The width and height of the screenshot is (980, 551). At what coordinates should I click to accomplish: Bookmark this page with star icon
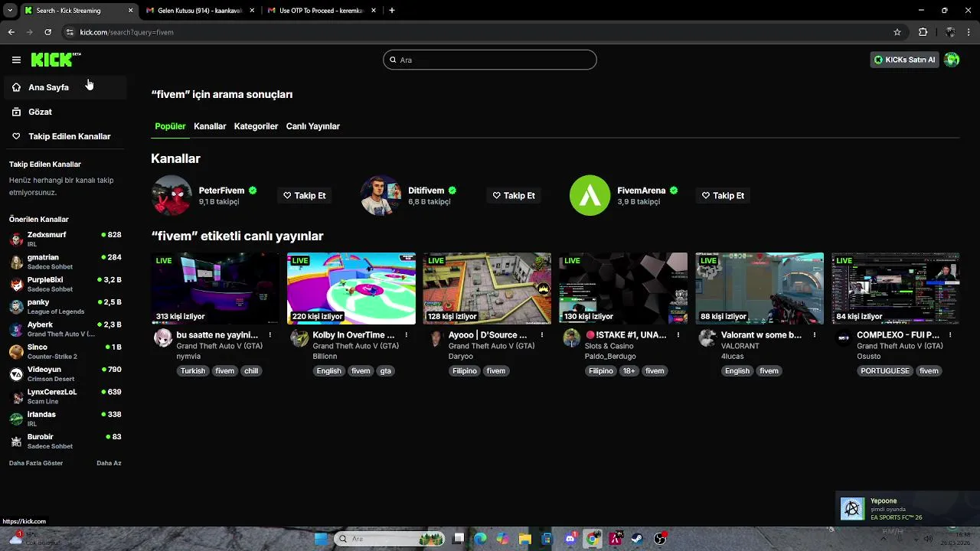pyautogui.click(x=897, y=32)
